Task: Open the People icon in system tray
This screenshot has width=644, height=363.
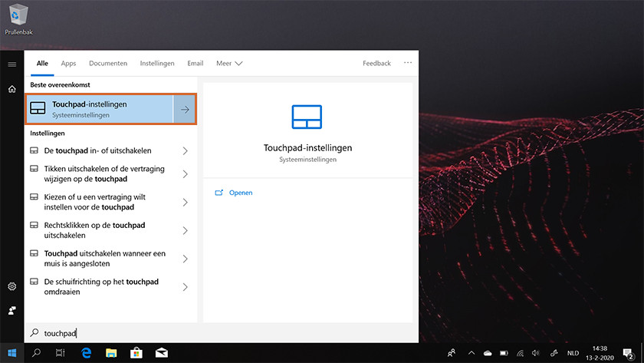Action: tap(452, 353)
